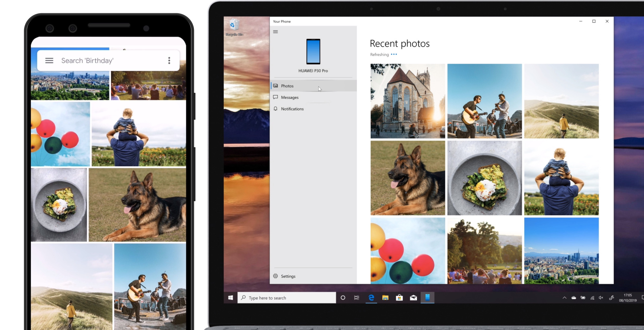The width and height of the screenshot is (644, 330).
Task: Maximize the Your Phone window
Action: pyautogui.click(x=594, y=21)
